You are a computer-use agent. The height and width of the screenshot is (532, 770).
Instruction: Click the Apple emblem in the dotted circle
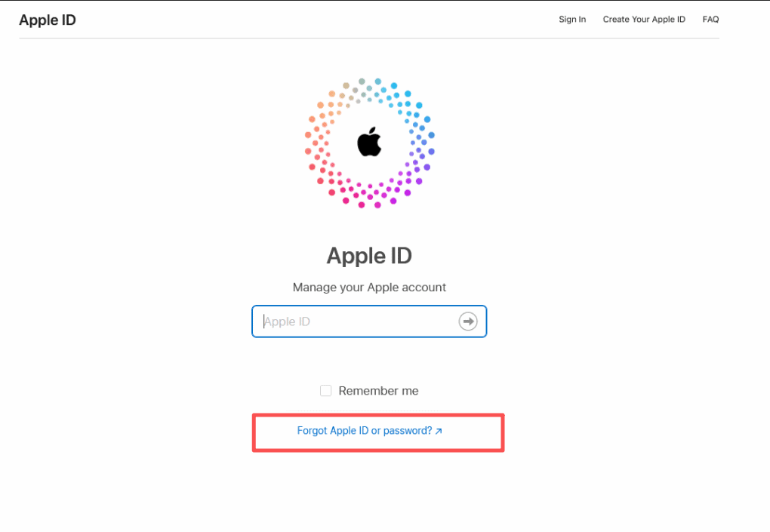(x=369, y=143)
